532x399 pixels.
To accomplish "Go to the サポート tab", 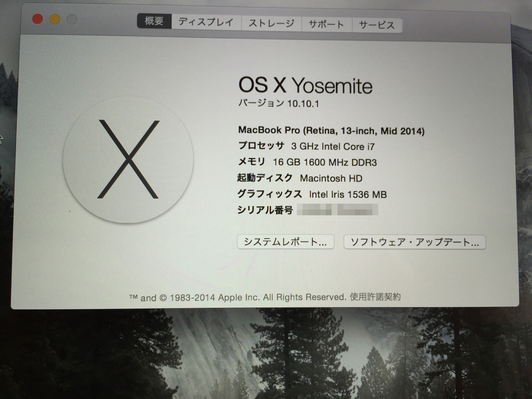I will click(x=326, y=25).
